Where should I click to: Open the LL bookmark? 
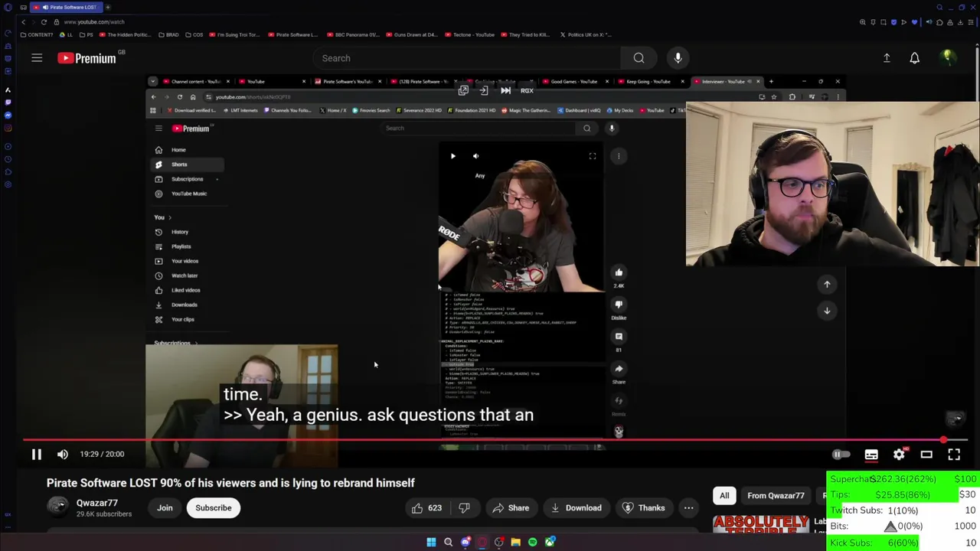click(67, 34)
